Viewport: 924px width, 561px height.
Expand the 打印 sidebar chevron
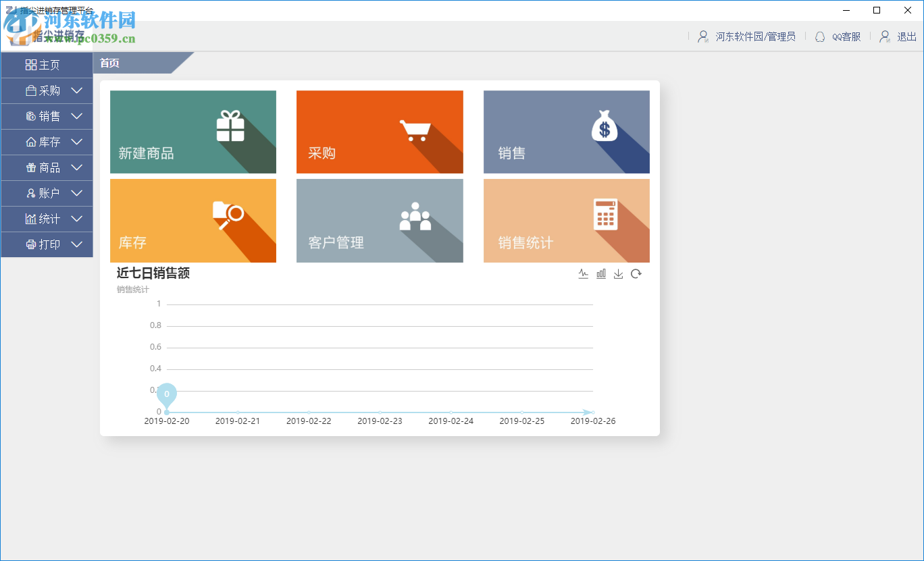click(x=77, y=244)
